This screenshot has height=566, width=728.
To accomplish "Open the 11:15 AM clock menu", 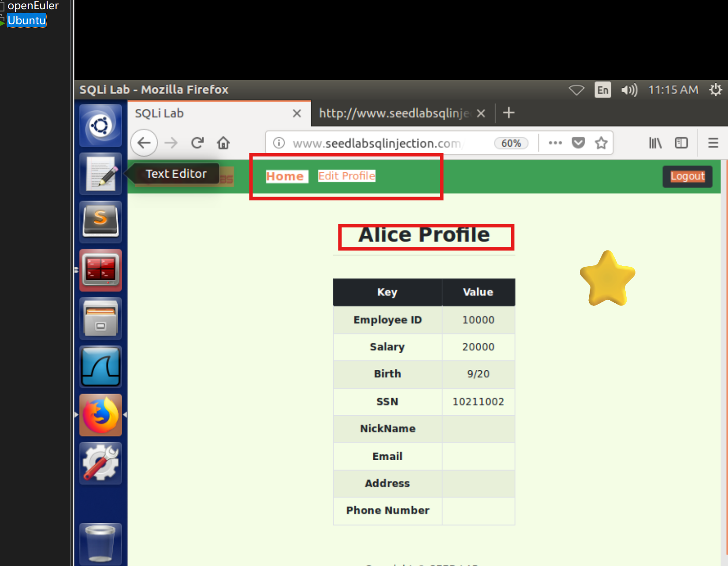I will pyautogui.click(x=673, y=90).
